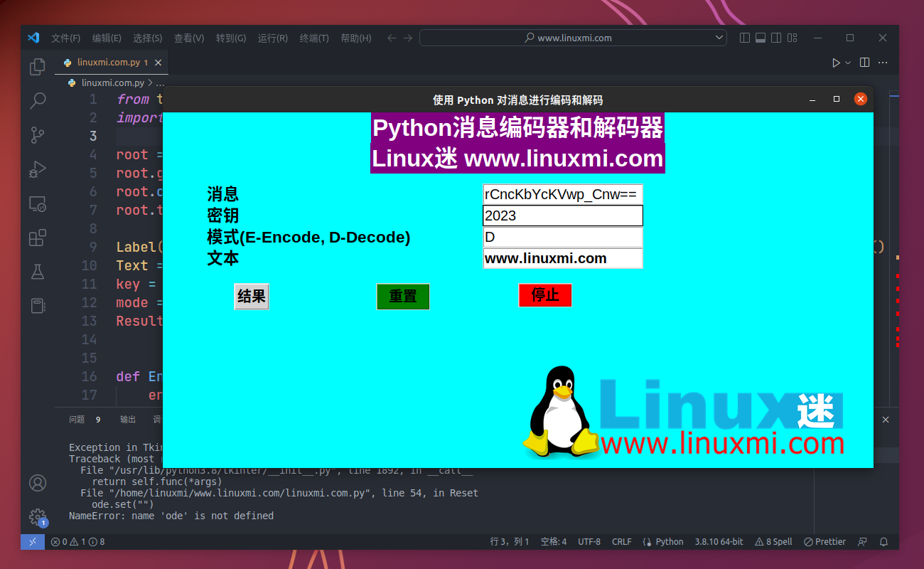924x569 pixels.
Task: Open the 转到(G) menu
Action: 231,38
